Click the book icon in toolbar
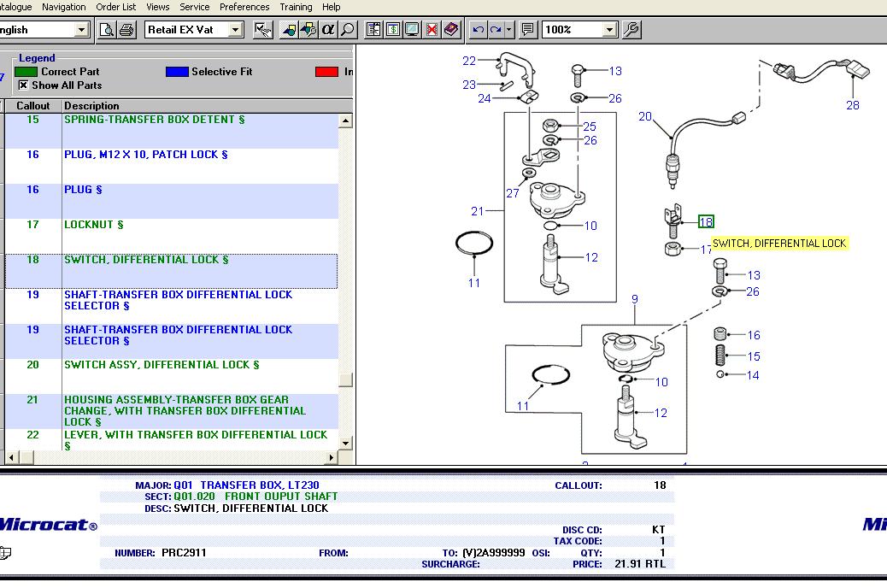Screen dimensions: 887x588 (451, 30)
